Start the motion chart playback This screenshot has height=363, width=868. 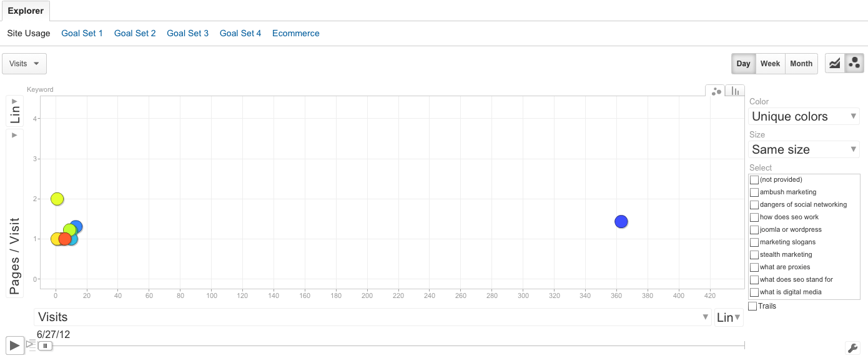coord(15,345)
